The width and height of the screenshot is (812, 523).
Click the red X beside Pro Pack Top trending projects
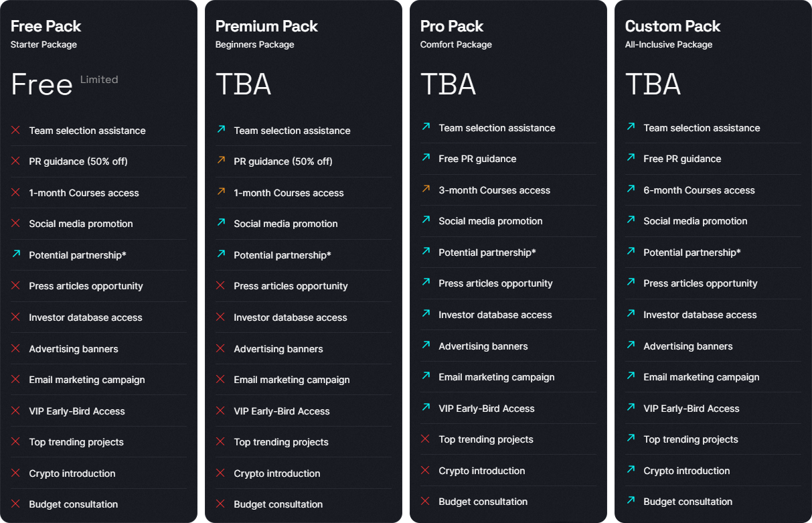[425, 439]
